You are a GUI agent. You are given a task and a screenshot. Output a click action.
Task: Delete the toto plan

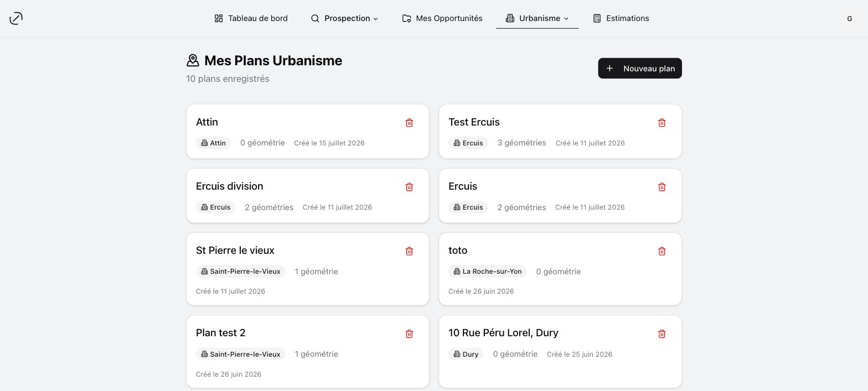(x=662, y=251)
